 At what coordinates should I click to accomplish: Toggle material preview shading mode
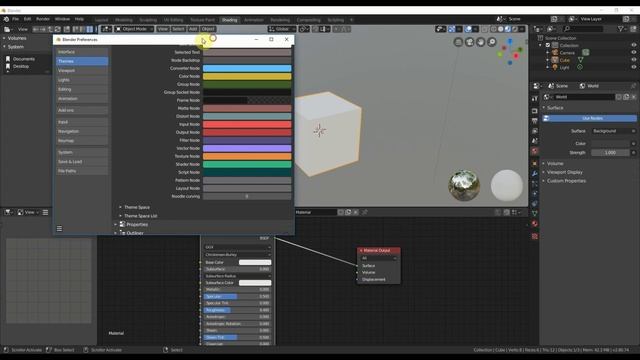[508, 29]
